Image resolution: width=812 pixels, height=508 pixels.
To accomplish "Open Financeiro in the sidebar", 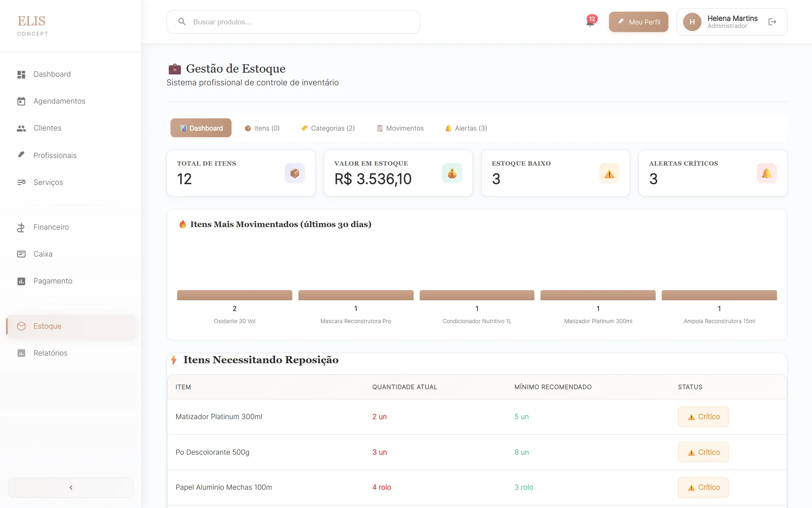I will point(71,227).
